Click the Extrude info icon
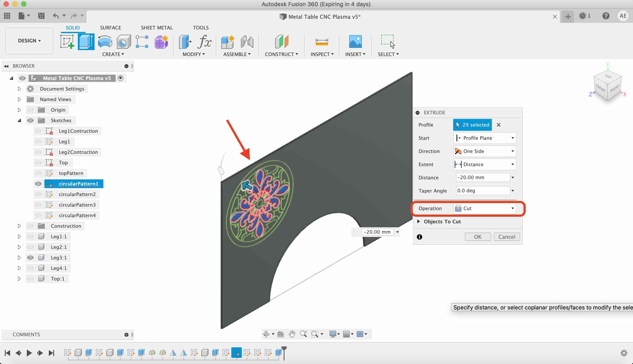Image resolution: width=633 pixels, height=364 pixels. pyautogui.click(x=420, y=237)
